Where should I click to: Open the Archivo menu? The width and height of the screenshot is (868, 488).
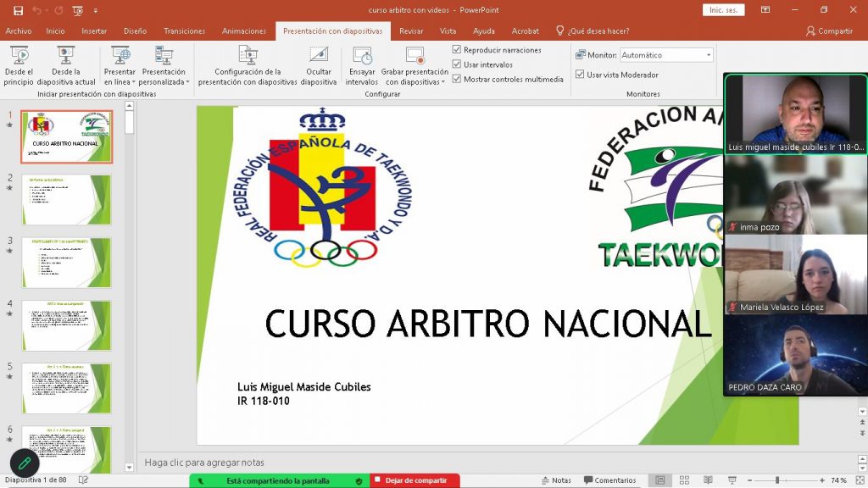tap(19, 31)
